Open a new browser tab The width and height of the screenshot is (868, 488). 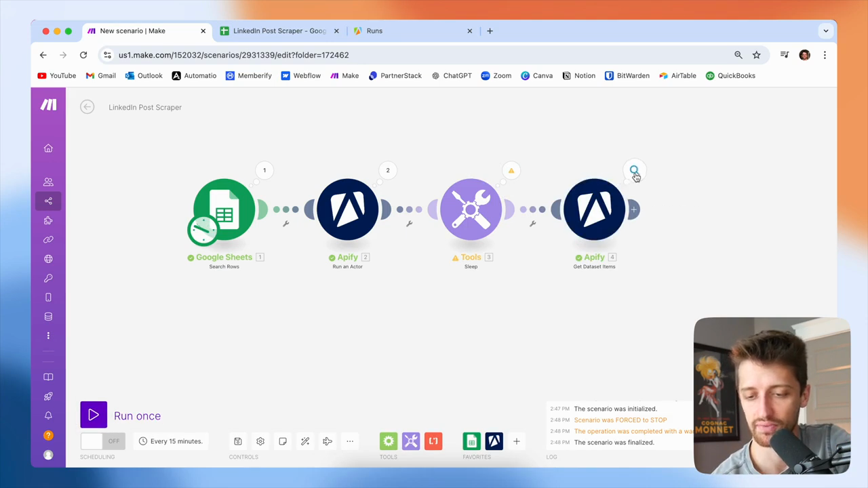point(490,30)
